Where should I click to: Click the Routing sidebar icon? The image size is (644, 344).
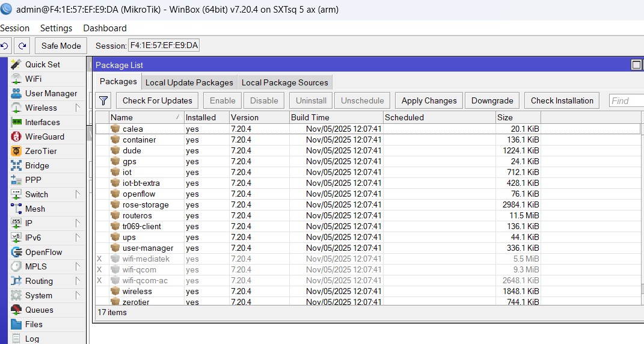16,281
